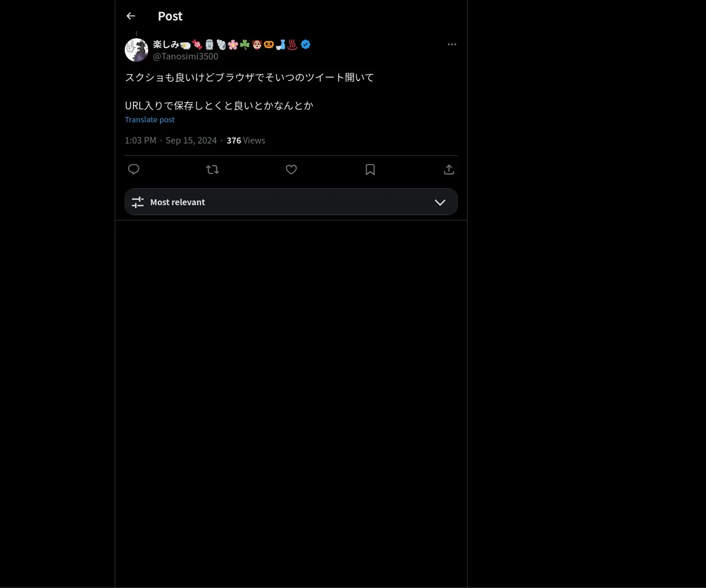The height and width of the screenshot is (588, 706).
Task: Click the blue verified badge
Action: coord(305,44)
